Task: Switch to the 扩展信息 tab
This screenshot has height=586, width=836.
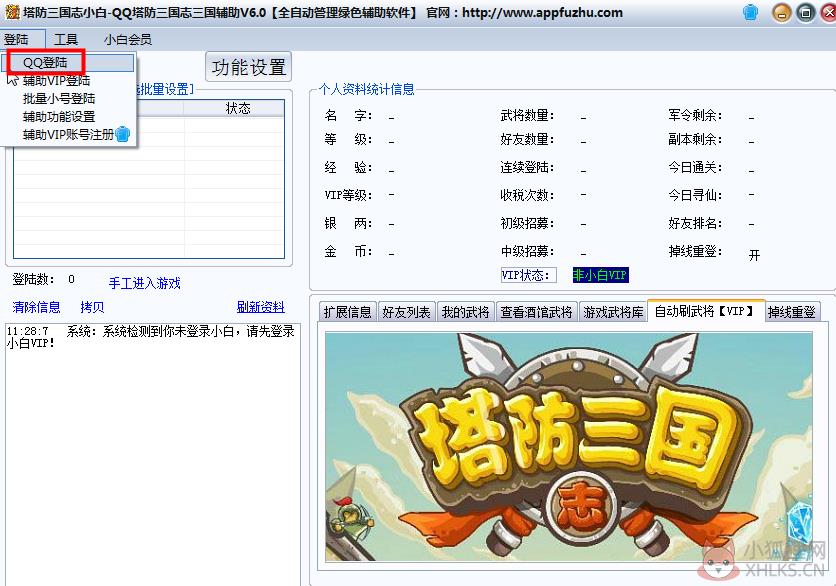Action: [x=348, y=312]
